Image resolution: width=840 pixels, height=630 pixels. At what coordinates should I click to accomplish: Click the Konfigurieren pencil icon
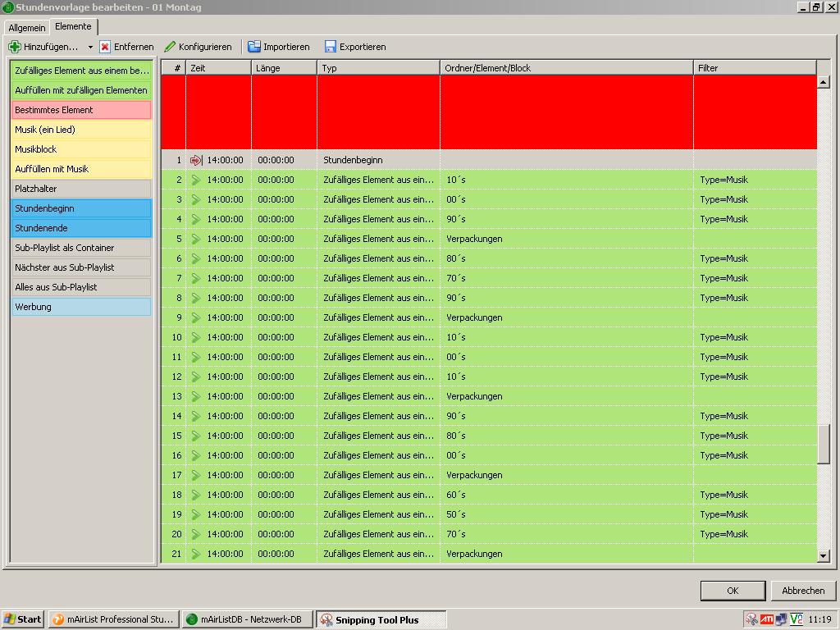(171, 47)
